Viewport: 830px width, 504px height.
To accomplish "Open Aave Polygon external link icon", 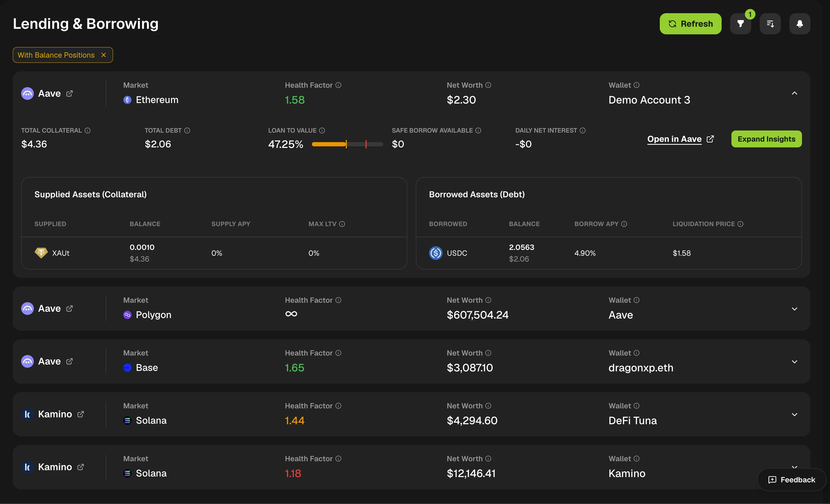I will click(70, 308).
